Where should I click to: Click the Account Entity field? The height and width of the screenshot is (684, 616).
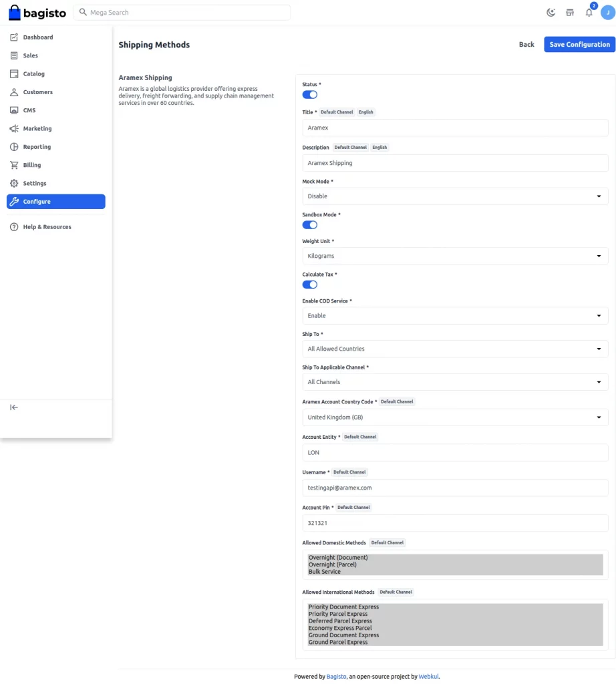tap(455, 453)
